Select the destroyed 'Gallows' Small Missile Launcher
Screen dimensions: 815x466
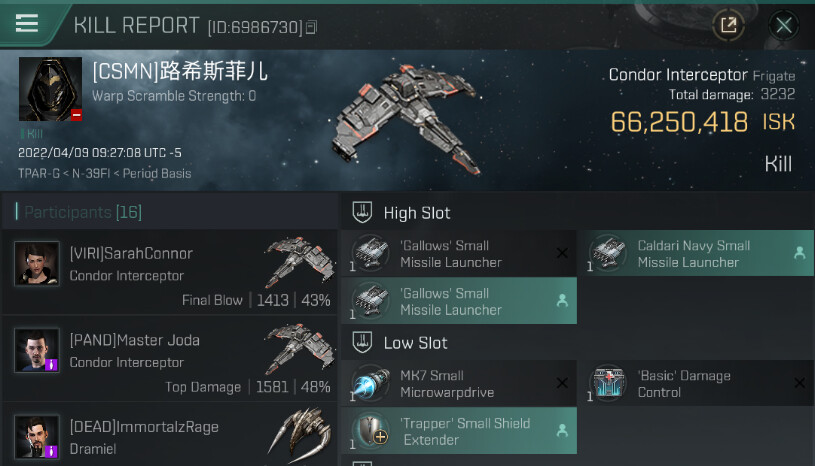[459, 253]
